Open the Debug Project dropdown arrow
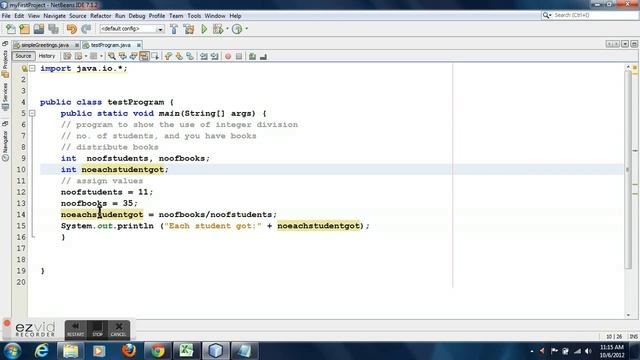 coord(227,29)
